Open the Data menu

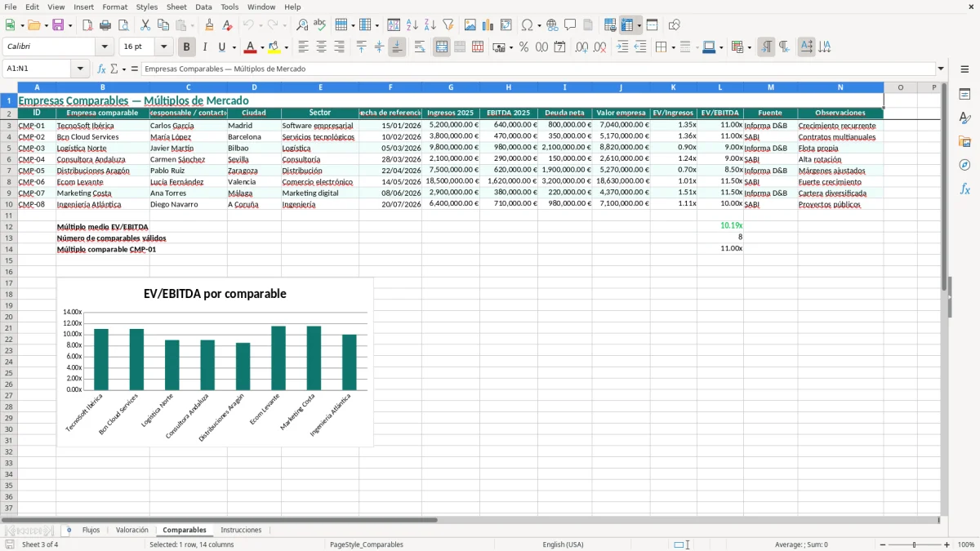203,7
